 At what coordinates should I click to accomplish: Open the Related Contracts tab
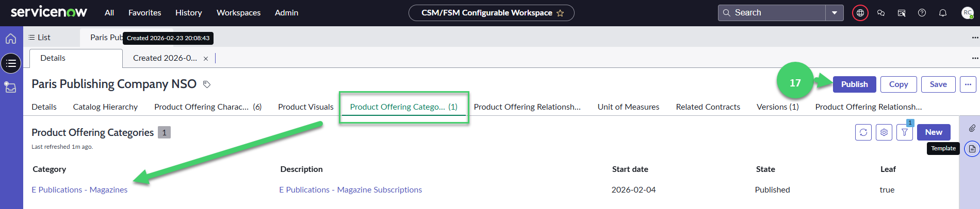click(x=708, y=107)
